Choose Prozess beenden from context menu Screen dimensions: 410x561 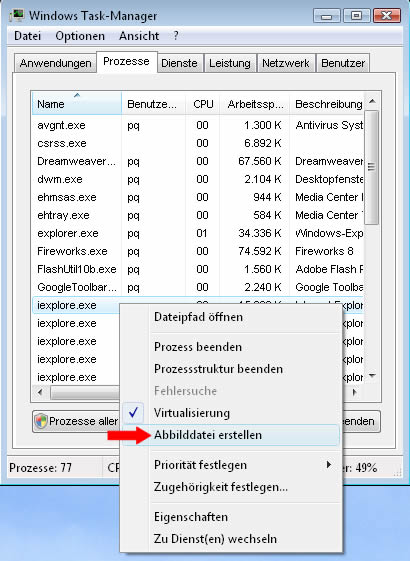point(231,347)
